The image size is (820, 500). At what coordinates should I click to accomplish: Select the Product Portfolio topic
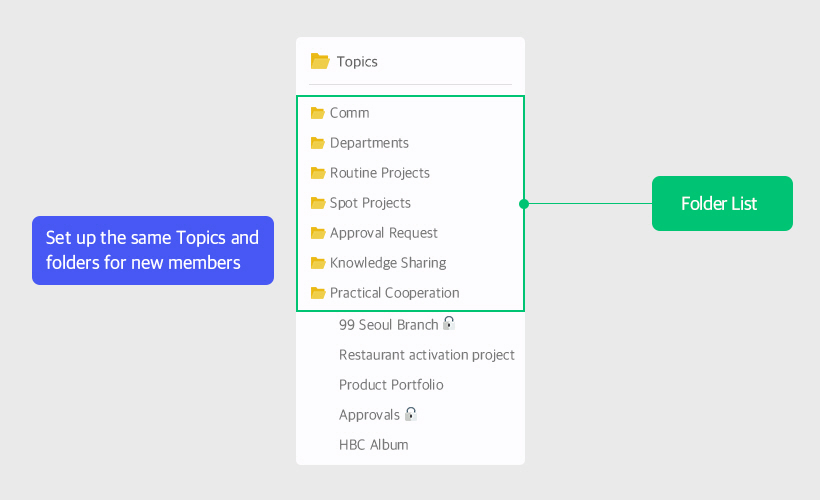pos(391,385)
